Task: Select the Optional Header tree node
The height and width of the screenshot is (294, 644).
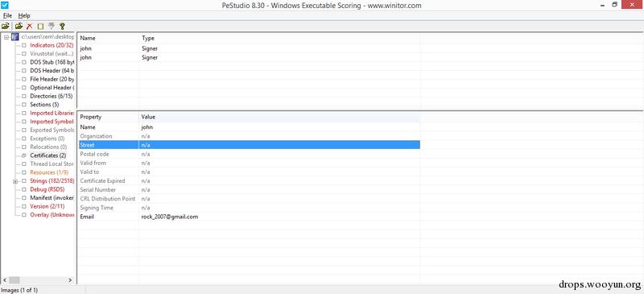Action: (x=52, y=88)
